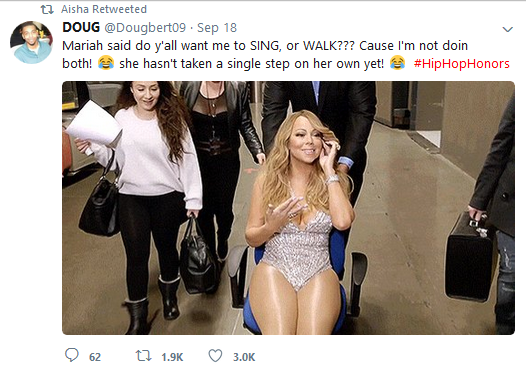Expand the tweet options chevron menu
Image resolution: width=526 pixels, height=370 pixels.
[x=508, y=30]
